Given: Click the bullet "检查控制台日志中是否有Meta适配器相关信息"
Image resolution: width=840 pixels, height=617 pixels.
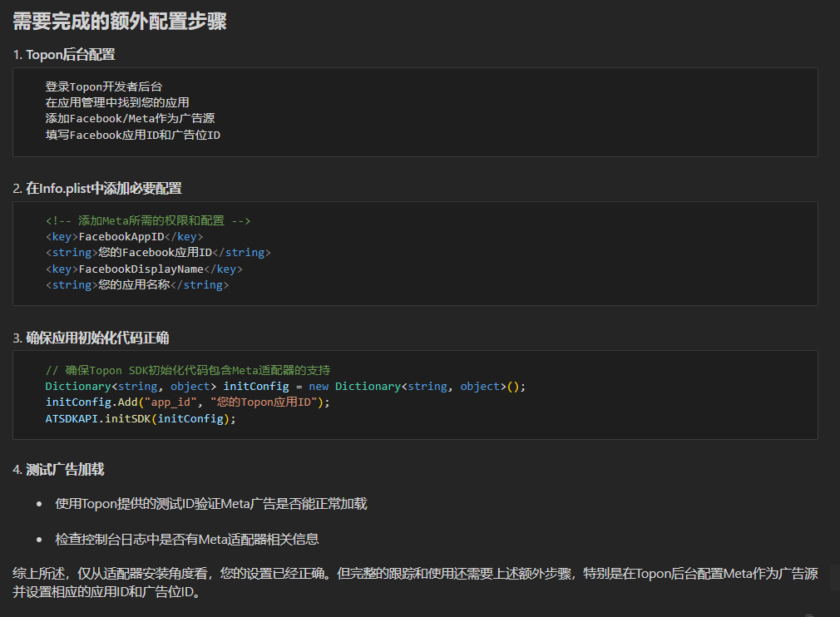Looking at the screenshot, I should click(187, 540).
